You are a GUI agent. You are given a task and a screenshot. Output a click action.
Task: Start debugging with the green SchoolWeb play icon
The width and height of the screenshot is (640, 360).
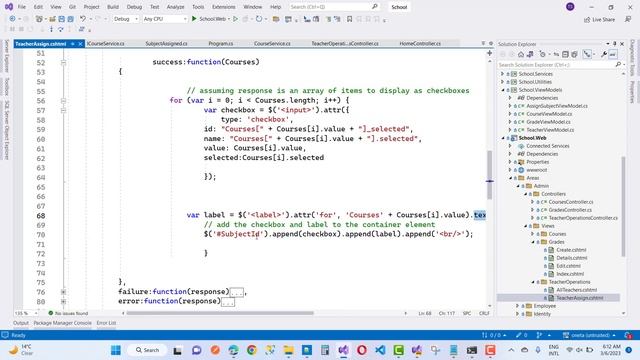(194, 19)
